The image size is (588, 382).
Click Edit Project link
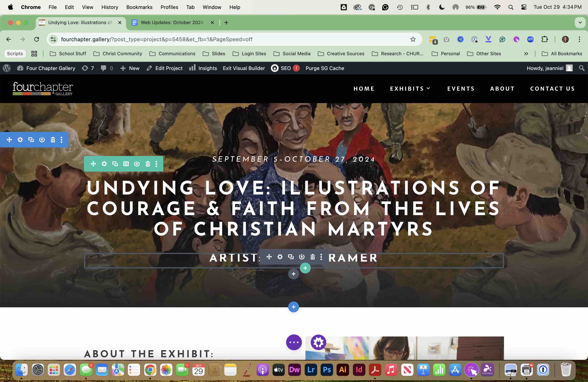[x=164, y=68]
